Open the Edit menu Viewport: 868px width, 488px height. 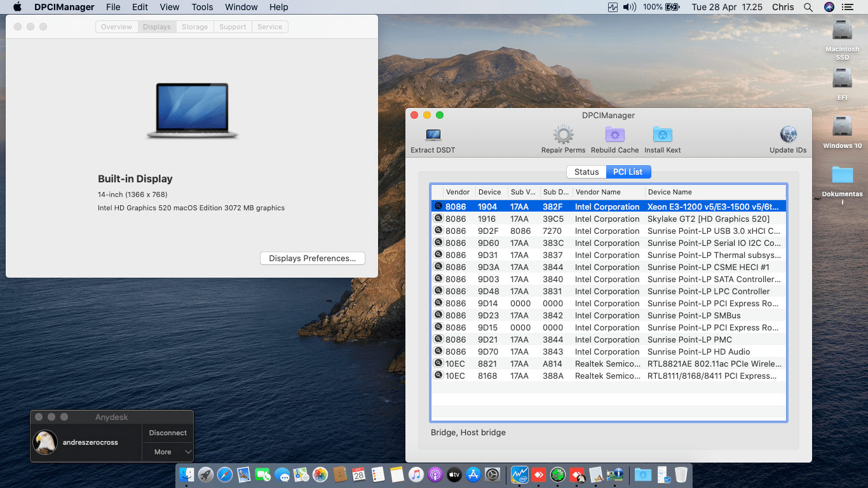tap(140, 7)
